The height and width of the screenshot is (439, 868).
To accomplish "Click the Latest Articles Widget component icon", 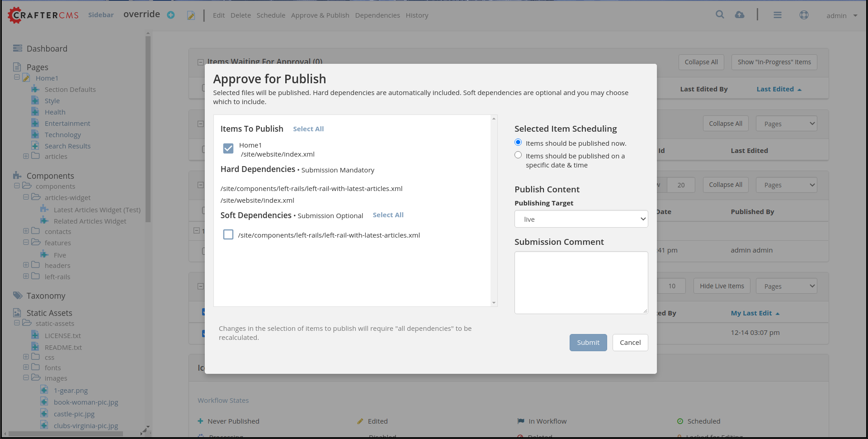I will (44, 209).
